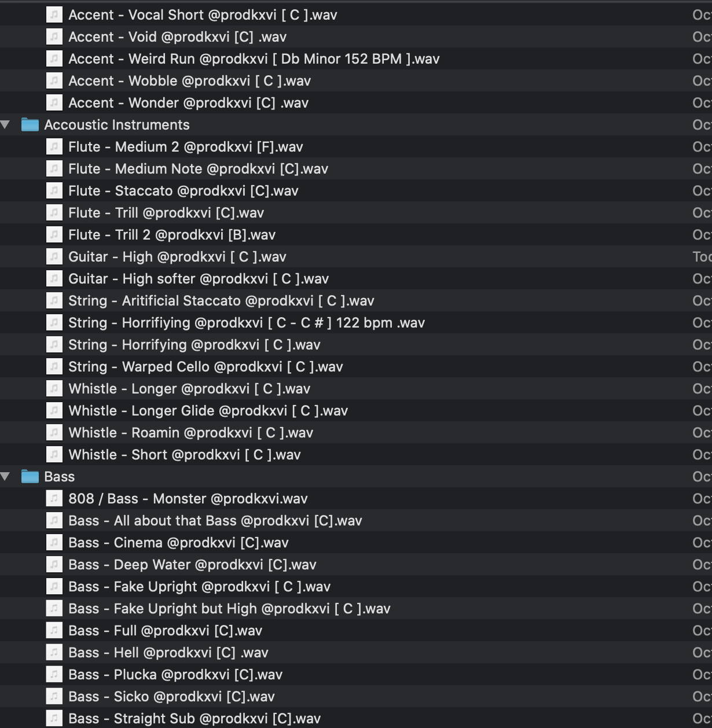
Task: Click audio icon of String - Warped Cello
Action: tap(54, 366)
